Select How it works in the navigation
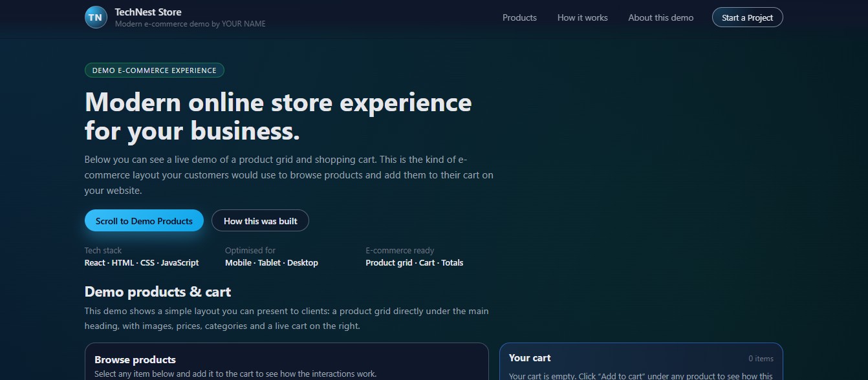This screenshot has width=868, height=380. 582,17
